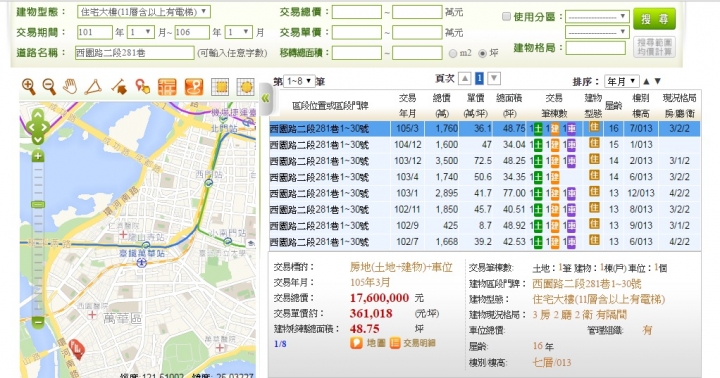The image size is (720, 378).
Task: Select the zoom-in magnifier tool
Action: coord(28,86)
